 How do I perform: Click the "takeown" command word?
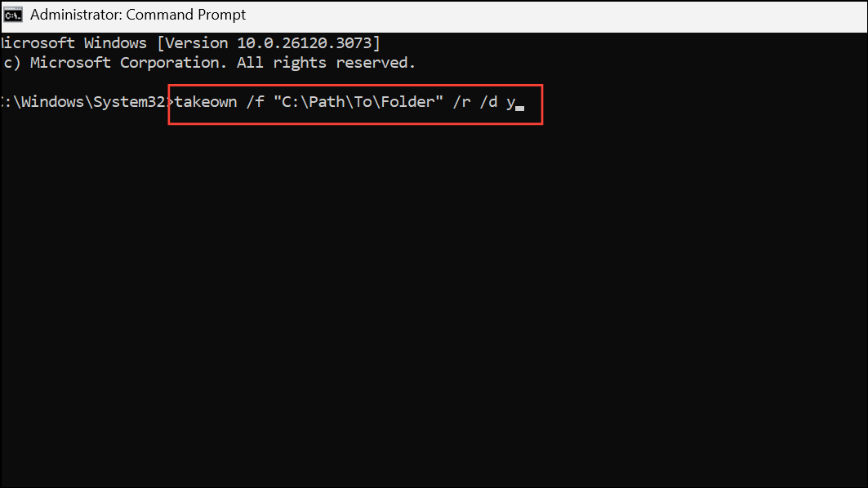click(x=206, y=102)
